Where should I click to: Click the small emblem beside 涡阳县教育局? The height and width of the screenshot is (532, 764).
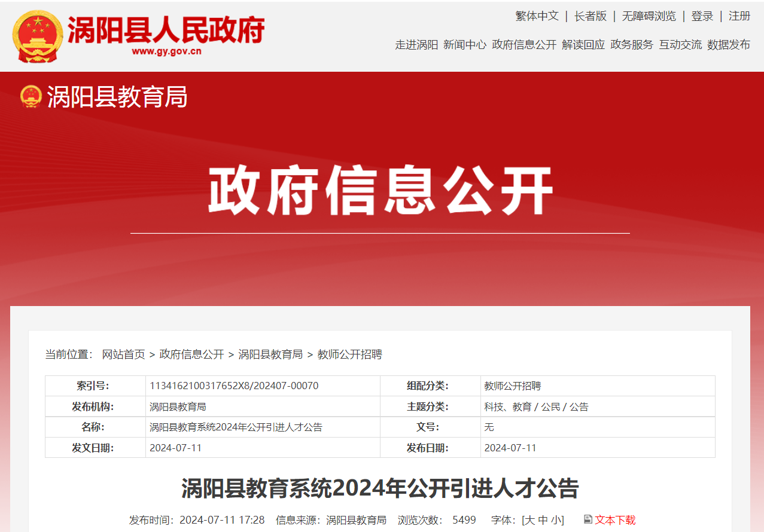pos(31,96)
